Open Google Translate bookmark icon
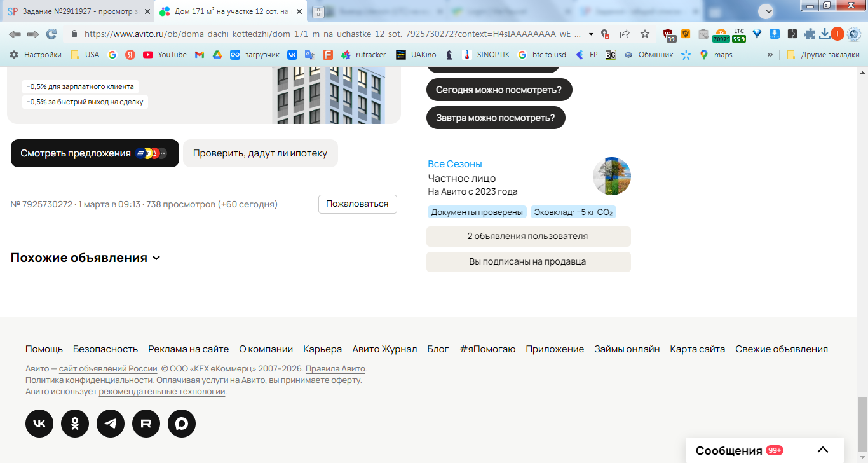Screen dimensions: 868x463 (309, 55)
